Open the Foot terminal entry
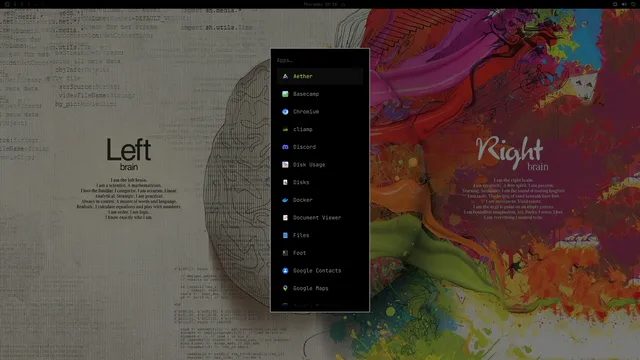Viewport: 640px width, 360px height. coord(320,253)
